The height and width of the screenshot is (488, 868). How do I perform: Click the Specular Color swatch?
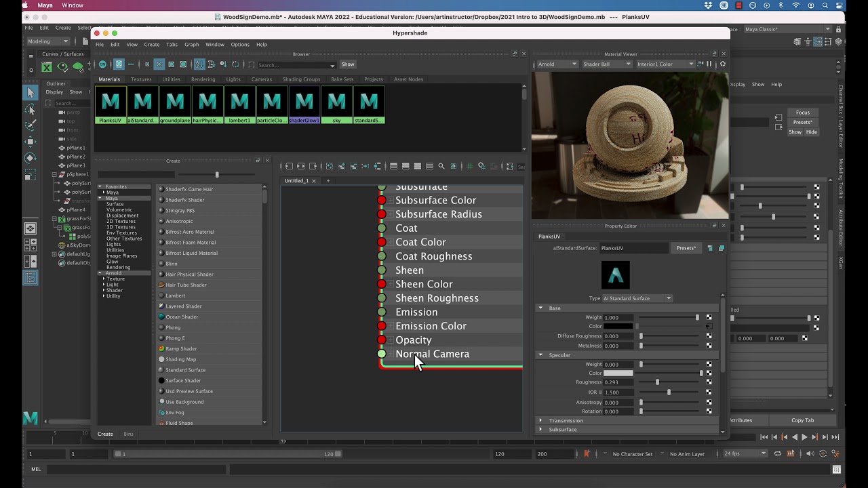[618, 373]
